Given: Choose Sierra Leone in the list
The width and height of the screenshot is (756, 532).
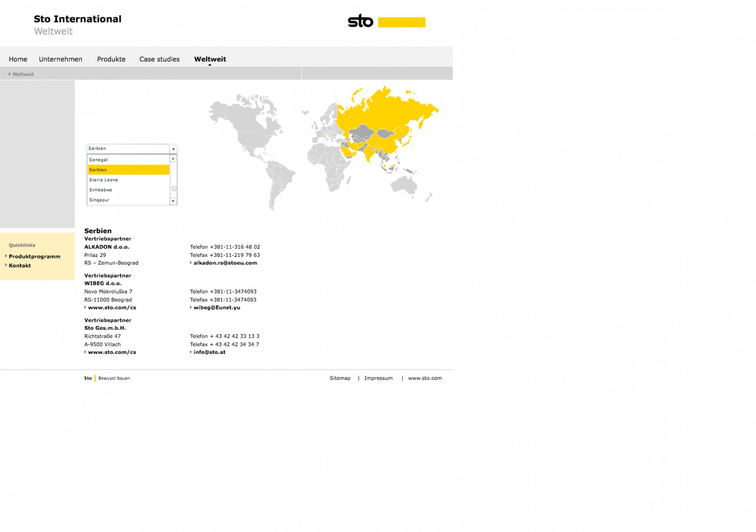Looking at the screenshot, I should [x=103, y=180].
